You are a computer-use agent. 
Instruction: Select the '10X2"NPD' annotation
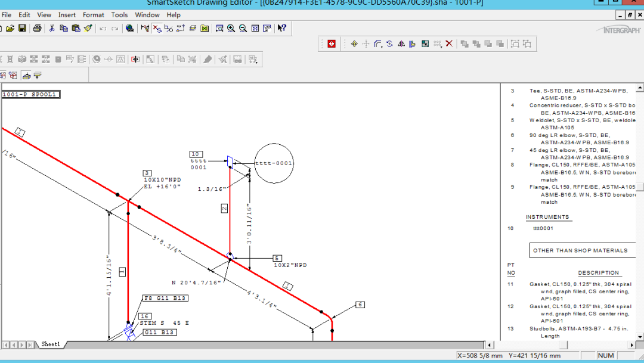tap(290, 265)
